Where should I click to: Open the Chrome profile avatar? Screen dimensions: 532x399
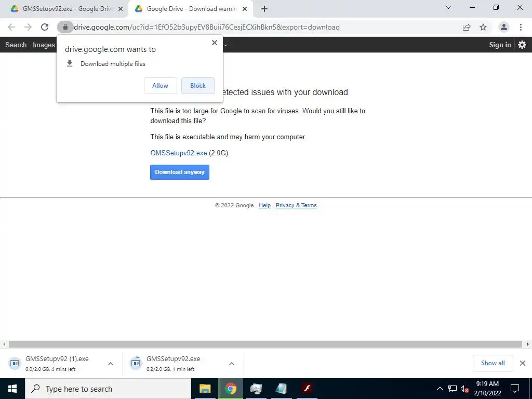click(504, 27)
